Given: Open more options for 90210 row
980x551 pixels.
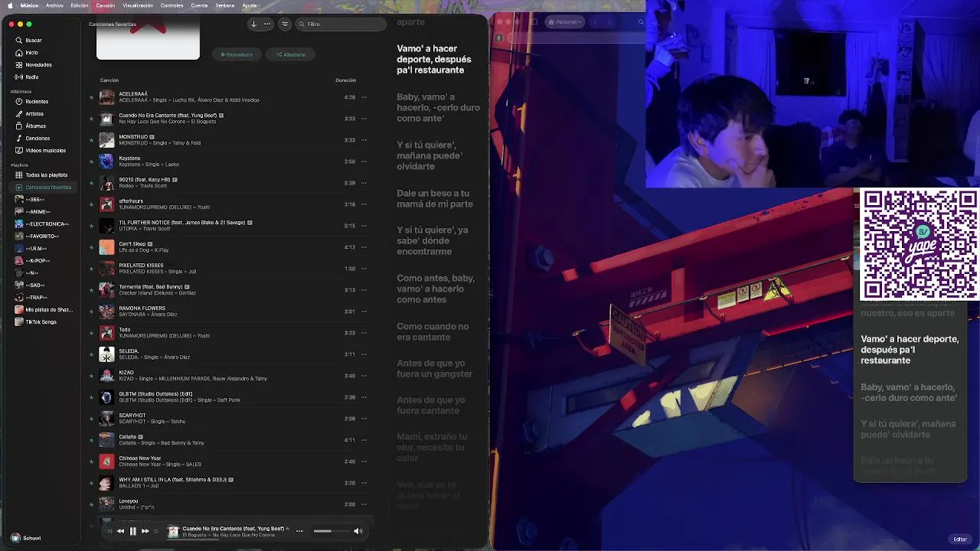Looking at the screenshot, I should (x=364, y=183).
